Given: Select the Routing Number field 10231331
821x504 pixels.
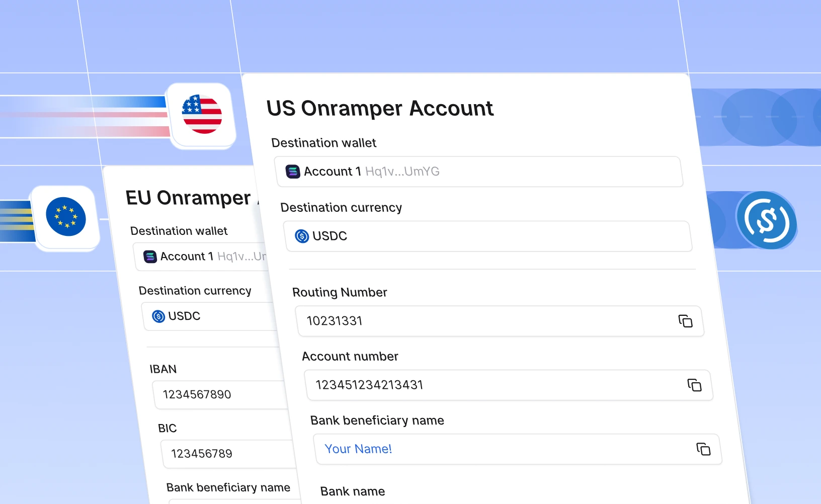Looking at the screenshot, I should point(500,321).
